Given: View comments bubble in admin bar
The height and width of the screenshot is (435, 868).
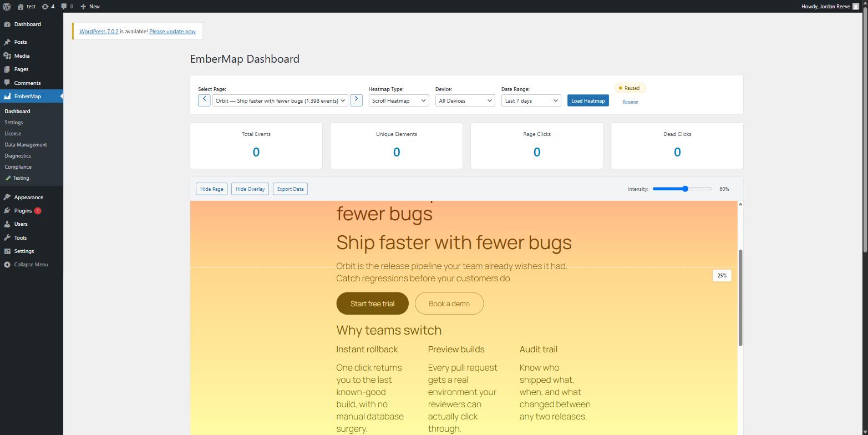Looking at the screenshot, I should [x=64, y=7].
